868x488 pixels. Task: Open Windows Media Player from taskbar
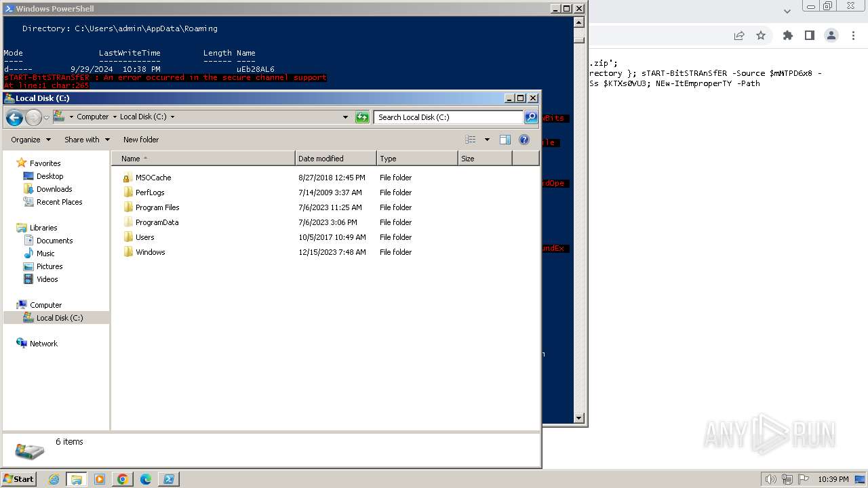(x=100, y=479)
